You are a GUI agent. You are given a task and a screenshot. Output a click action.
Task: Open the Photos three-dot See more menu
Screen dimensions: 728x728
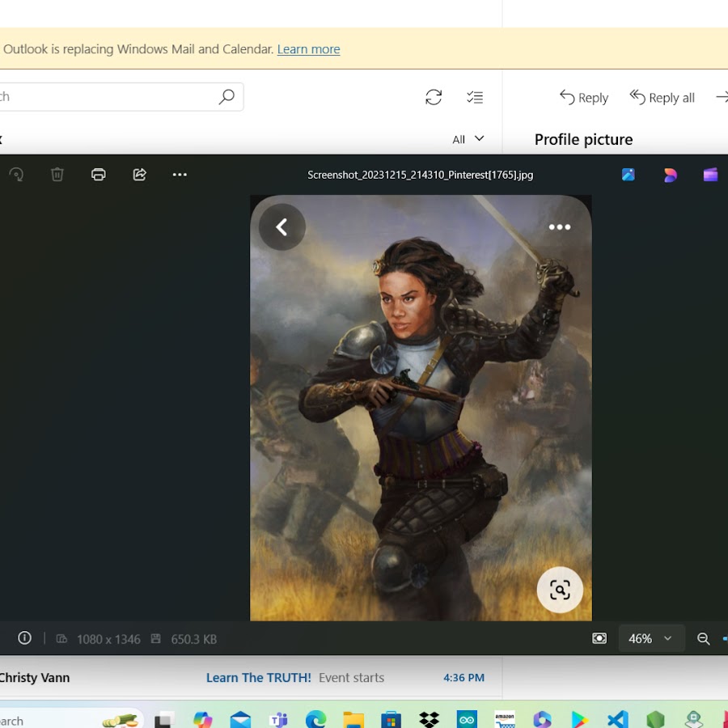[180, 175]
